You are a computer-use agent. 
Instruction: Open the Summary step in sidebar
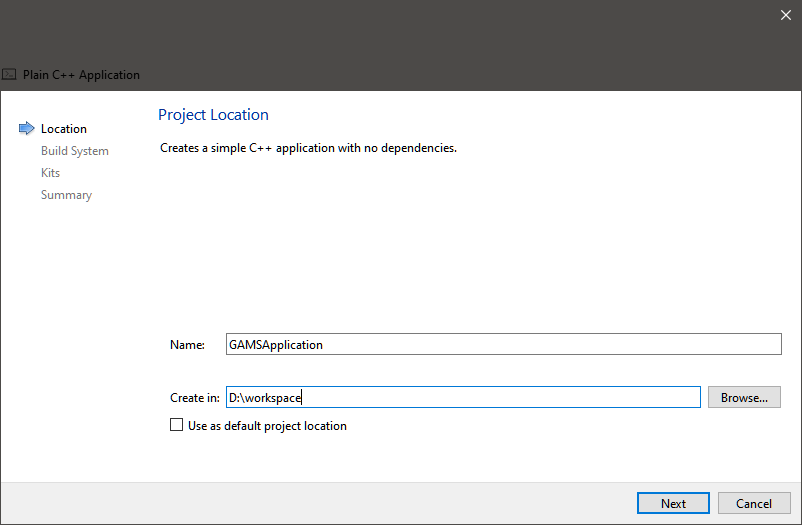click(x=66, y=195)
